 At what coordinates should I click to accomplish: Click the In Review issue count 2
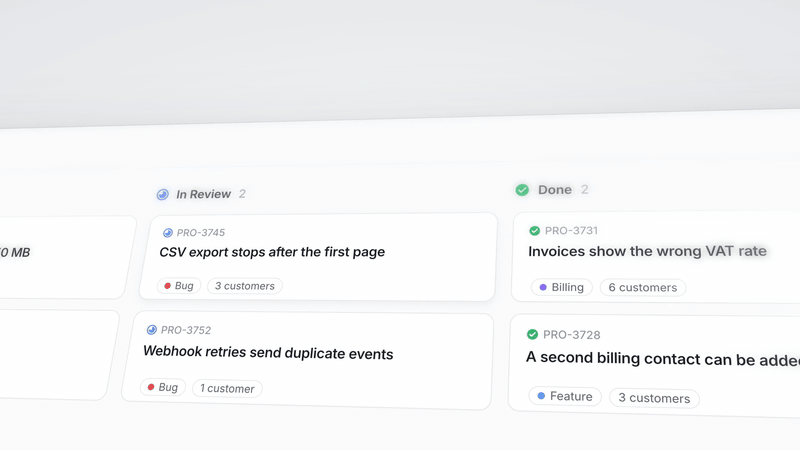pos(242,194)
